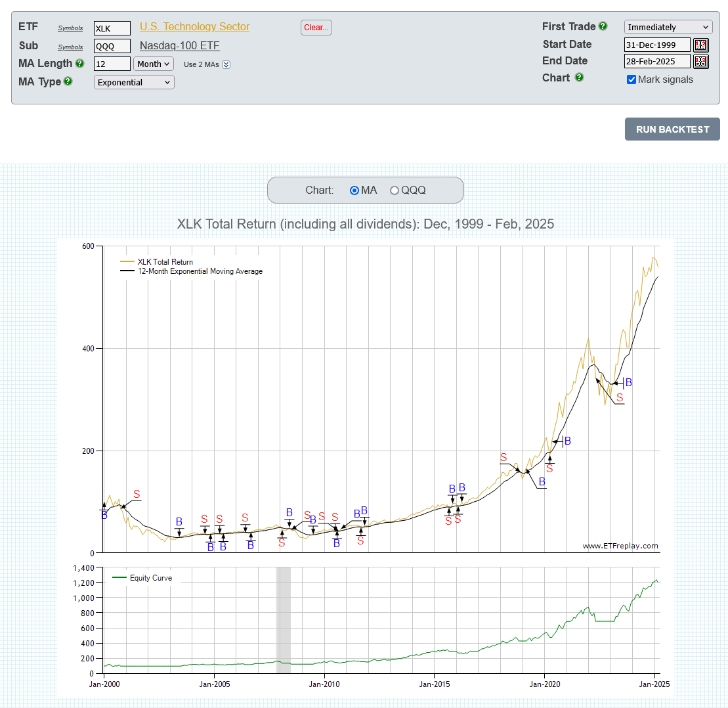The height and width of the screenshot is (708, 728).
Task: Open the Start Date calendar picker
Action: [700, 45]
